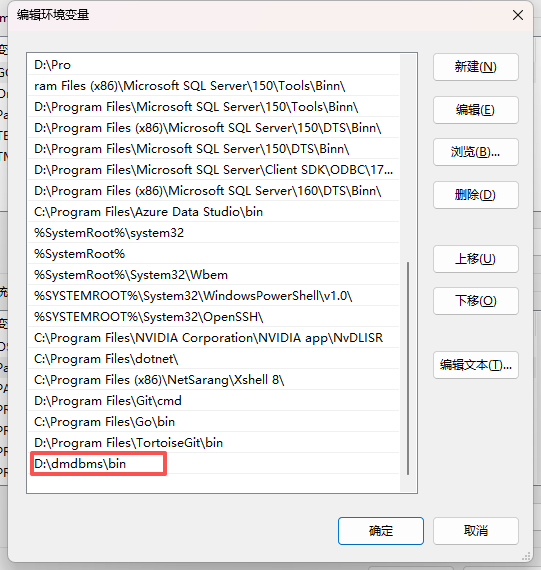Open 编辑文本(T)... editor

coord(476,365)
